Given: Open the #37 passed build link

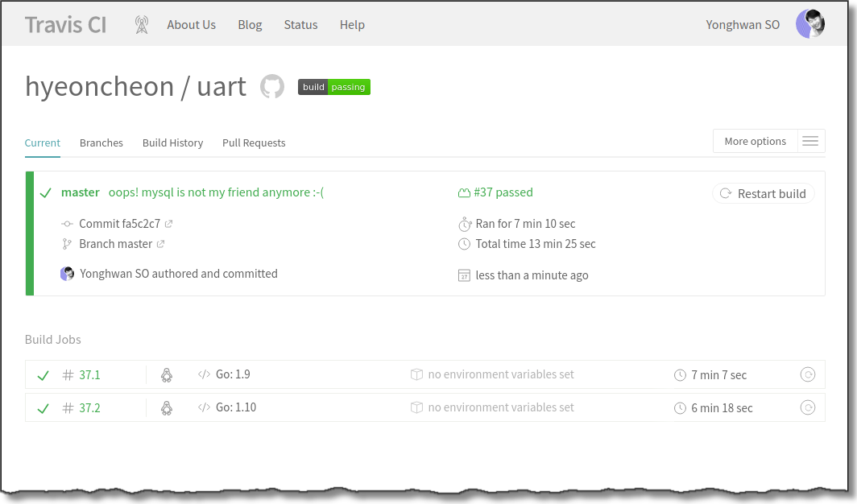Looking at the screenshot, I should coord(503,192).
